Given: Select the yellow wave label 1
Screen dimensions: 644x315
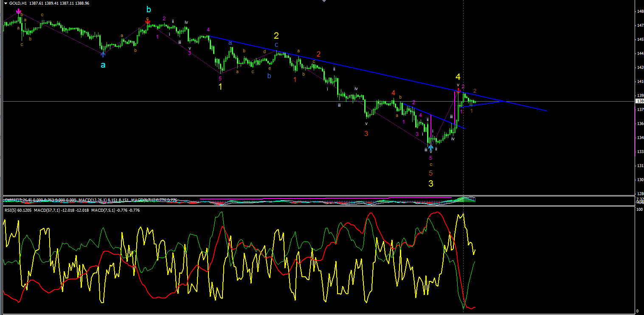Looking at the screenshot, I should pyautogui.click(x=220, y=87).
